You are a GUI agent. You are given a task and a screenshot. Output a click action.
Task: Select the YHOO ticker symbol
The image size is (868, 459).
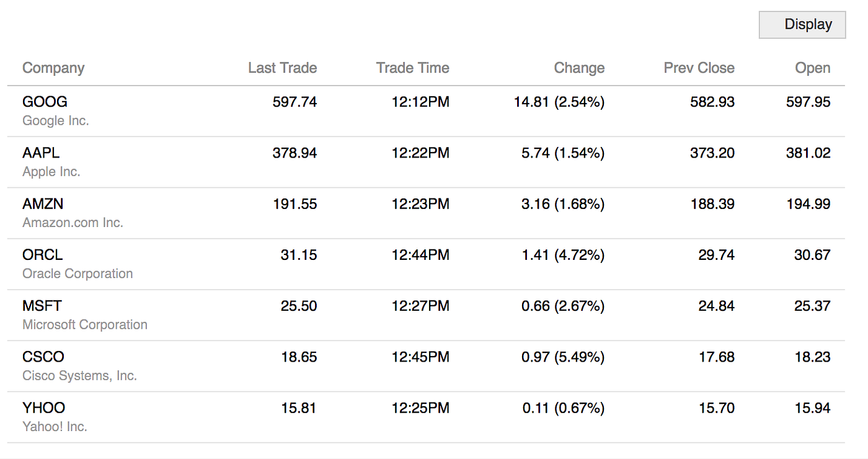coord(44,408)
